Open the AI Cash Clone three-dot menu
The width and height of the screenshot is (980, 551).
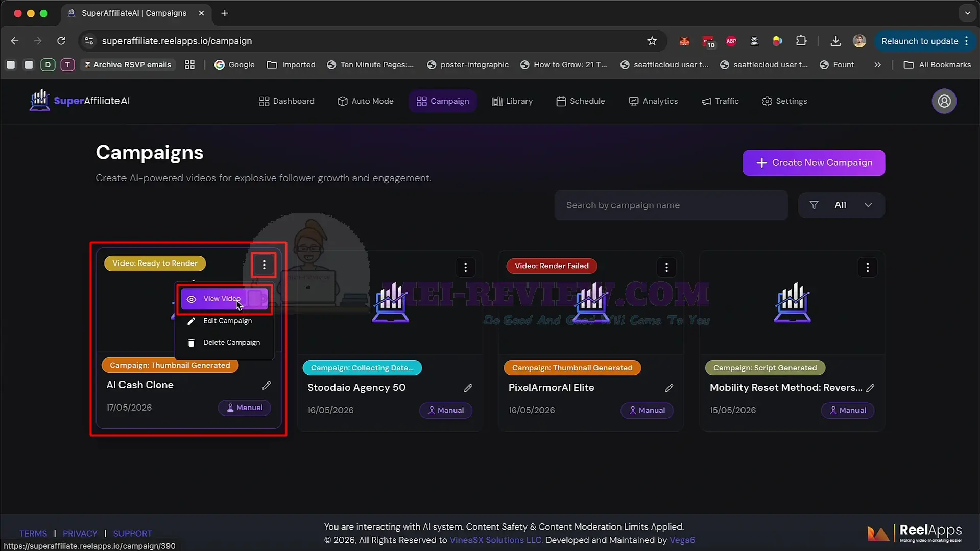pyautogui.click(x=264, y=265)
